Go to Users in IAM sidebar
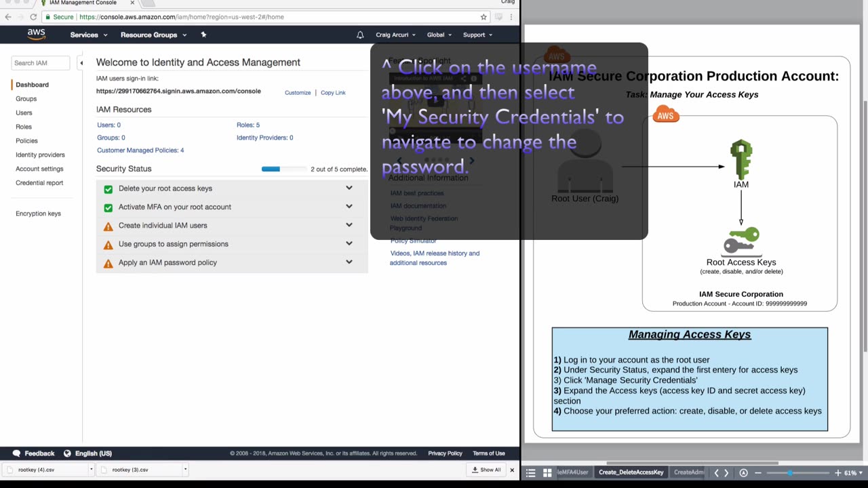Image resolution: width=868 pixels, height=488 pixels. pyautogui.click(x=24, y=113)
